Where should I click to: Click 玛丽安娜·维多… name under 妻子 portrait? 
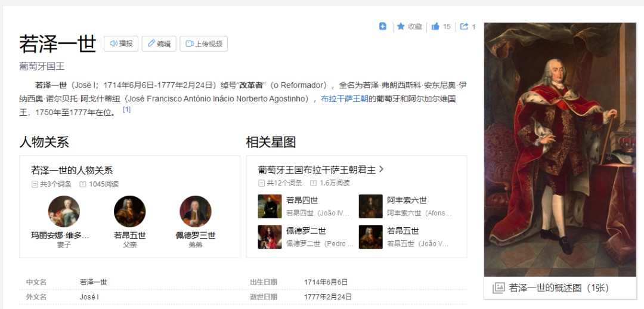pyautogui.click(x=60, y=236)
